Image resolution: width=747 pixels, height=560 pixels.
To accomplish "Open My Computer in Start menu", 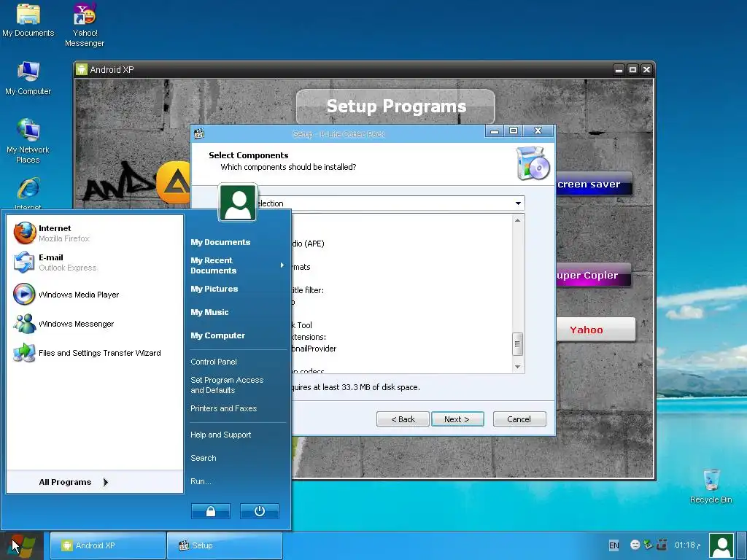I will pos(217,335).
